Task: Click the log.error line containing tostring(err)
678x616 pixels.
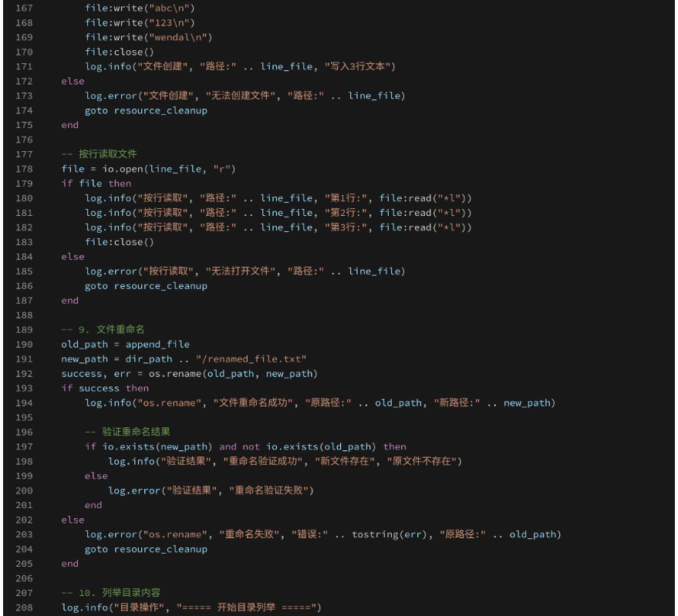Action: click(323, 535)
